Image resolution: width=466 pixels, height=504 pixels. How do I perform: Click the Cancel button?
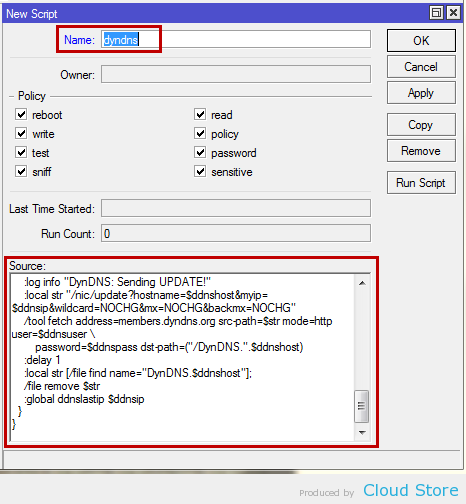tap(421, 67)
